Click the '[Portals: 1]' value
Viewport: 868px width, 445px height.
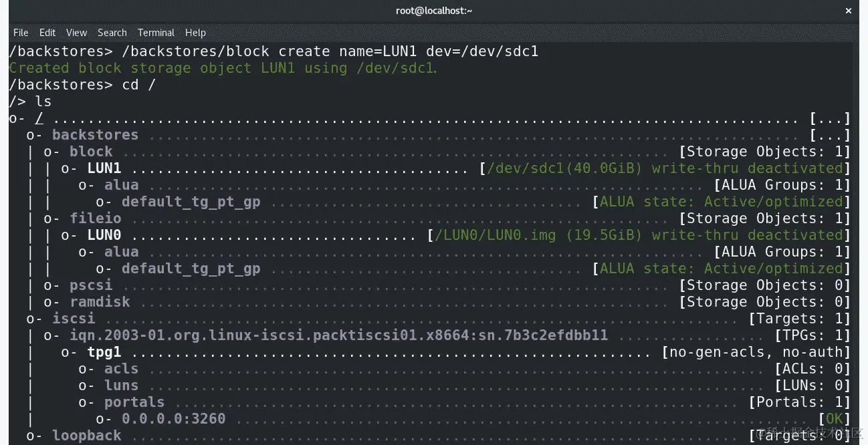pyautogui.click(x=800, y=402)
